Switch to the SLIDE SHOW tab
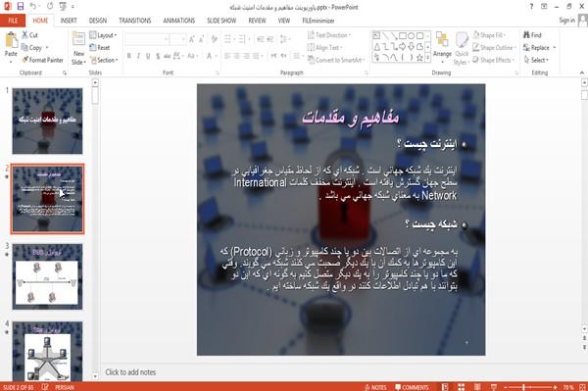Viewport: 588px width, 391px height. (221, 21)
